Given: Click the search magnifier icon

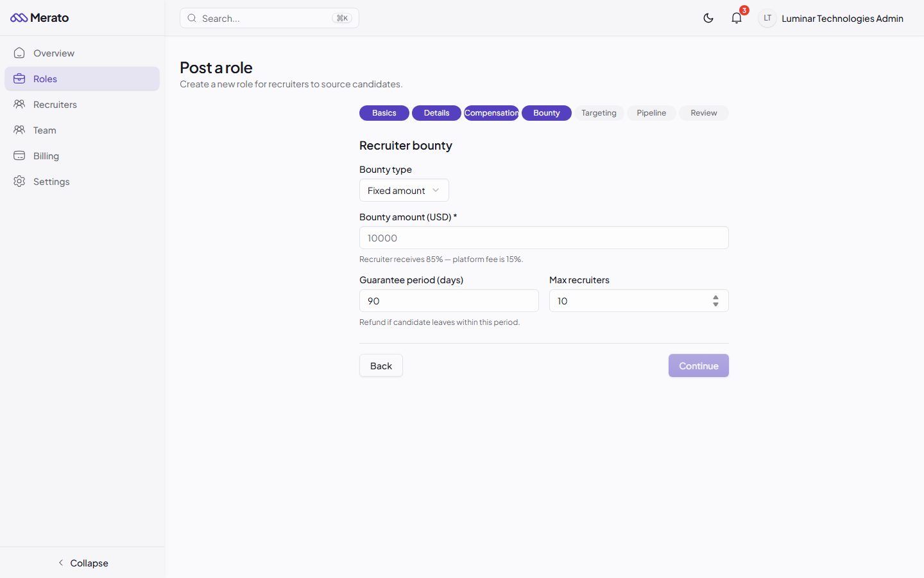Looking at the screenshot, I should 192,18.
